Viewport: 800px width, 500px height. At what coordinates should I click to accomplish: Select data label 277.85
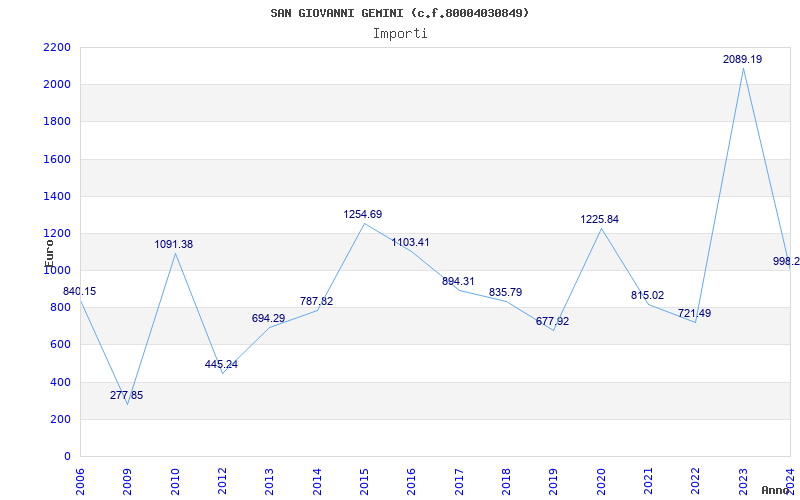point(127,395)
